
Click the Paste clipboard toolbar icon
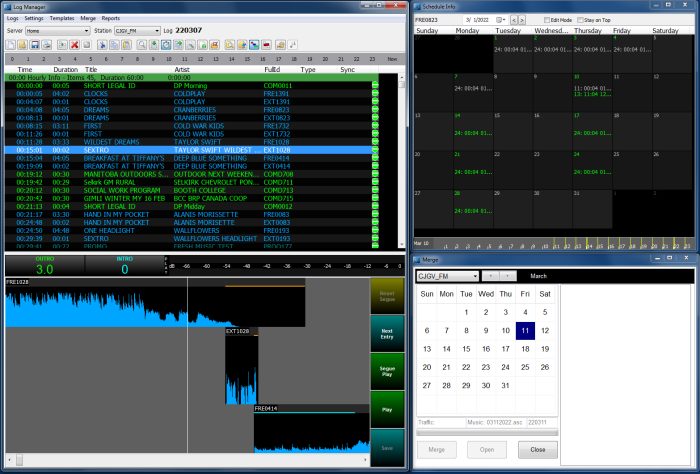point(127,45)
